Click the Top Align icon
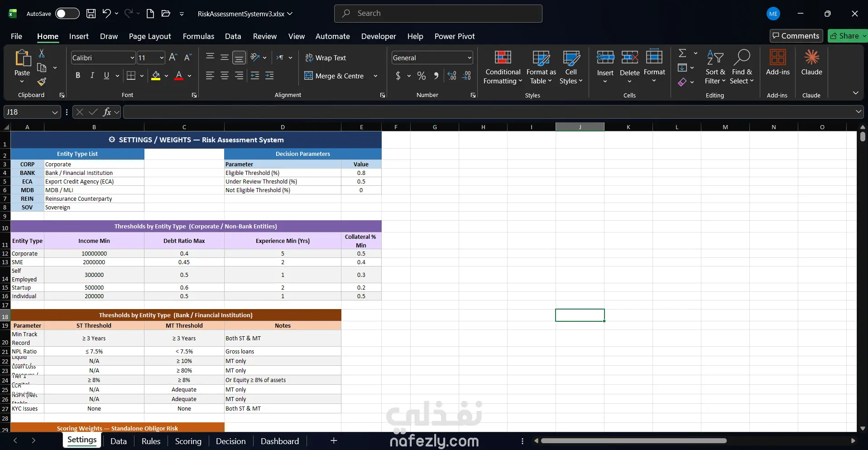This screenshot has width=868, height=450. click(210, 57)
